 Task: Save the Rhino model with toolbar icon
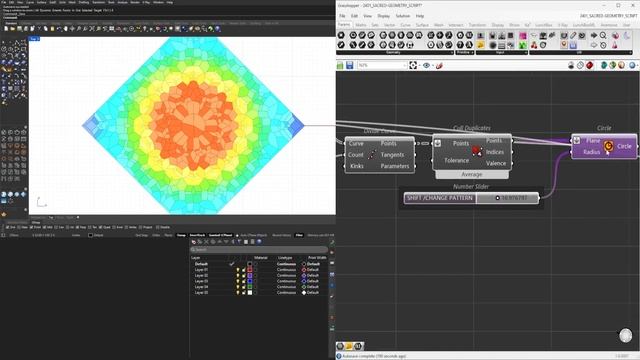[x=19, y=29]
